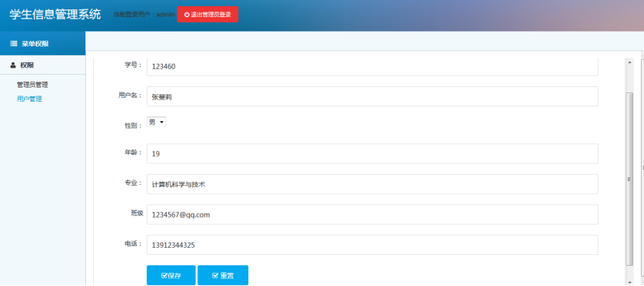Click the form scrollbar down arrow
The height and width of the screenshot is (286, 644).
click(629, 282)
